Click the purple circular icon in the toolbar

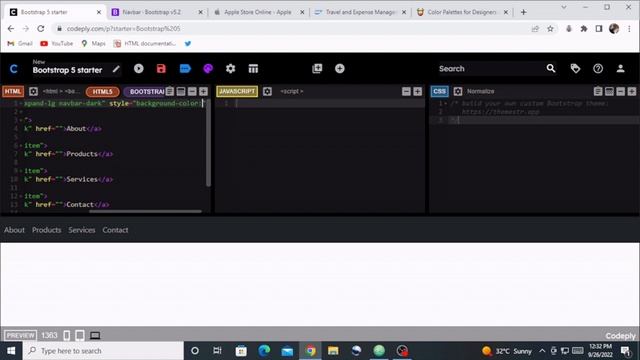point(208,69)
